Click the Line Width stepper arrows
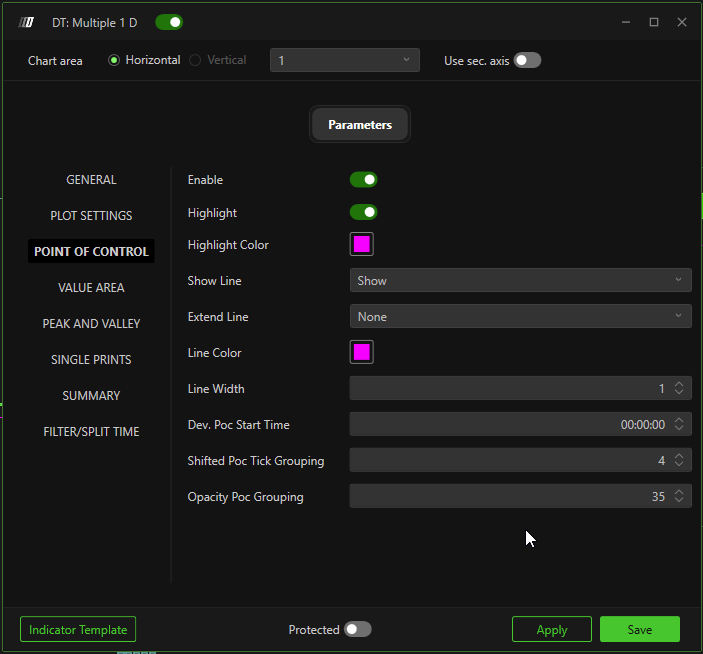The width and height of the screenshot is (703, 654). [x=679, y=389]
